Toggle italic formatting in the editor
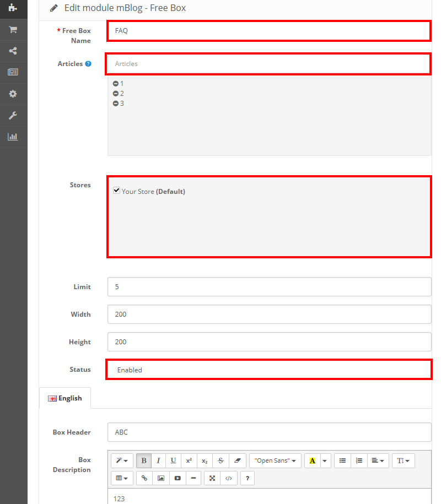This screenshot has height=504, width=441. [158, 460]
